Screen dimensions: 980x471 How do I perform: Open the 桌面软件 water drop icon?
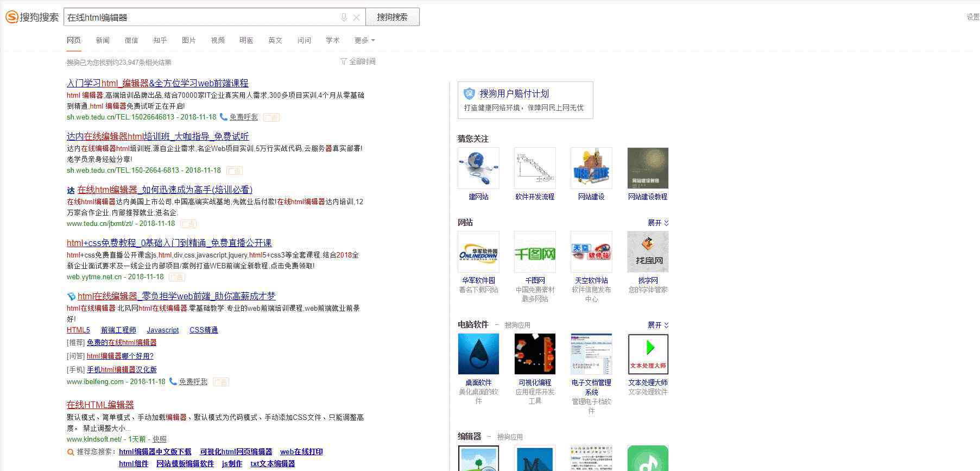pos(478,354)
